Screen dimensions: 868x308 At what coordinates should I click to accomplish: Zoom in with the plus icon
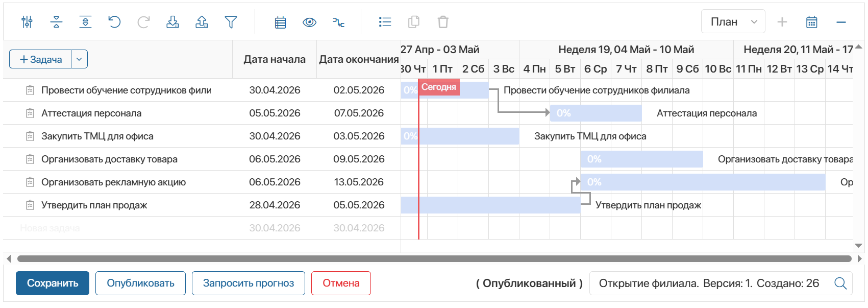click(782, 22)
